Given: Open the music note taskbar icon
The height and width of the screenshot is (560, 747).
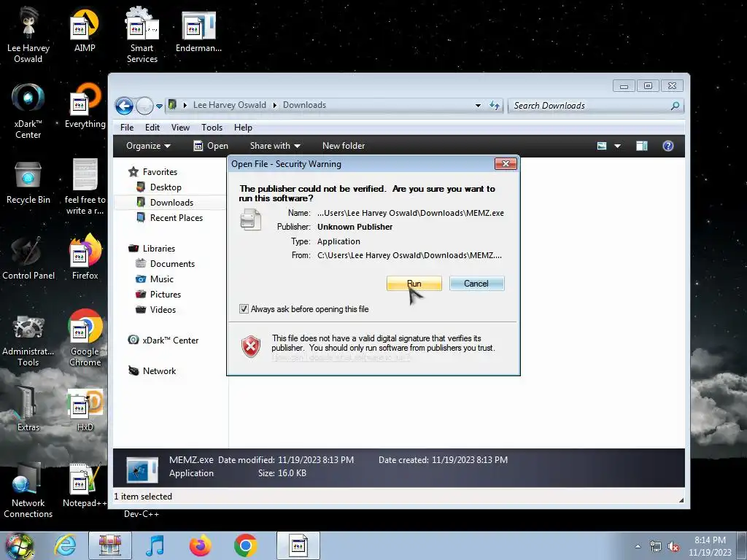Looking at the screenshot, I should coord(155,545).
